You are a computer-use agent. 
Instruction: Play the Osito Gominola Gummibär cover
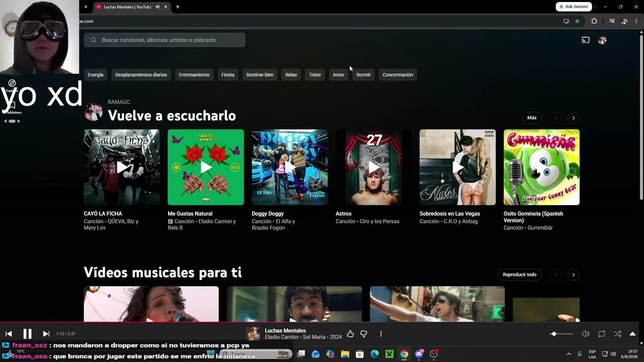pyautogui.click(x=542, y=167)
